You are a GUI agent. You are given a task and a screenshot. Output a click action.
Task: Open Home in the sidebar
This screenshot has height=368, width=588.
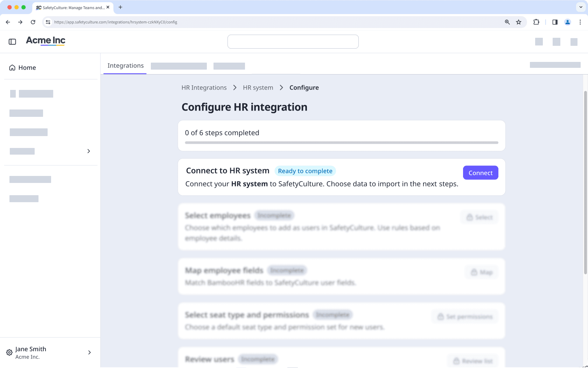22,68
